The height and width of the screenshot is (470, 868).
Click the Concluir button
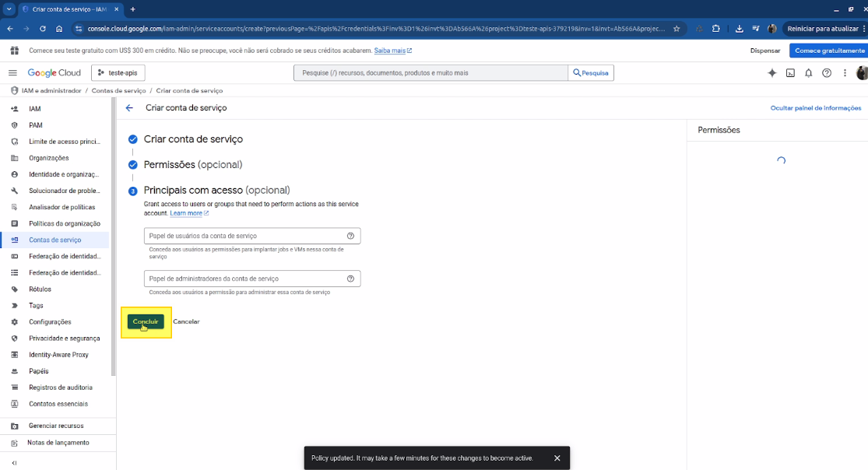click(x=146, y=321)
